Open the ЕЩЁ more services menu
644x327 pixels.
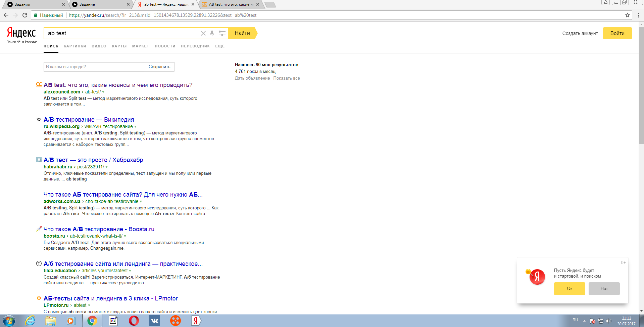click(x=220, y=46)
